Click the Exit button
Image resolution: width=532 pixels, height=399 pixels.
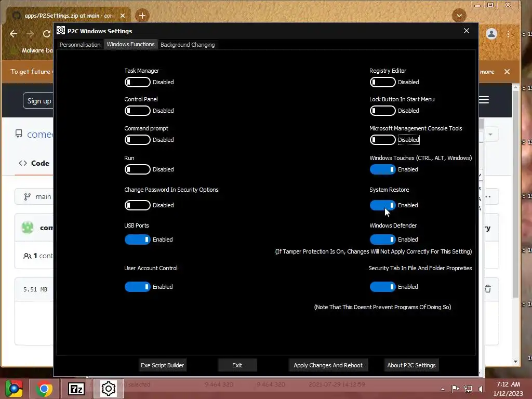[x=237, y=365]
